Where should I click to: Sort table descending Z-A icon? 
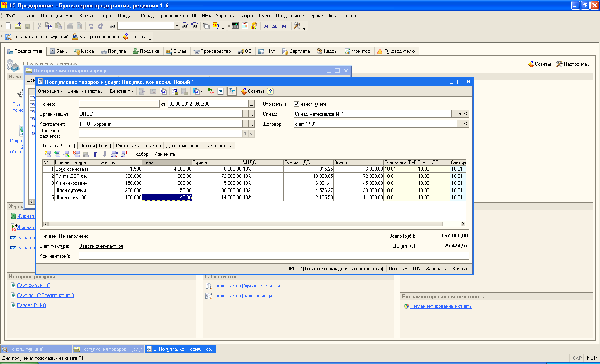click(124, 154)
